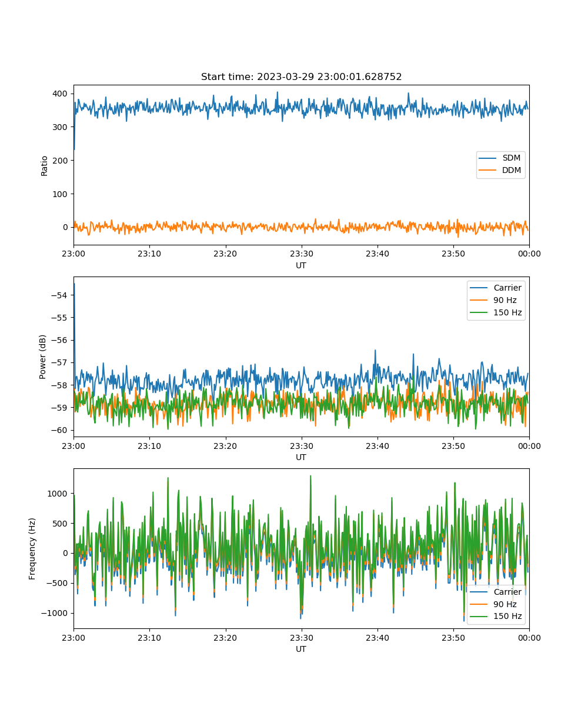Click the 200 tick on Ratio axis

(61, 161)
